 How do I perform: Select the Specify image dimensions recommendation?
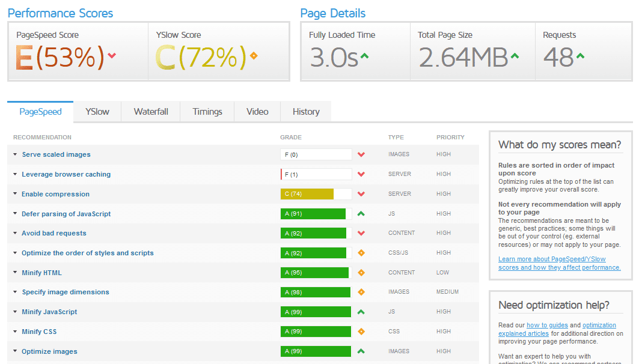pyautogui.click(x=65, y=292)
